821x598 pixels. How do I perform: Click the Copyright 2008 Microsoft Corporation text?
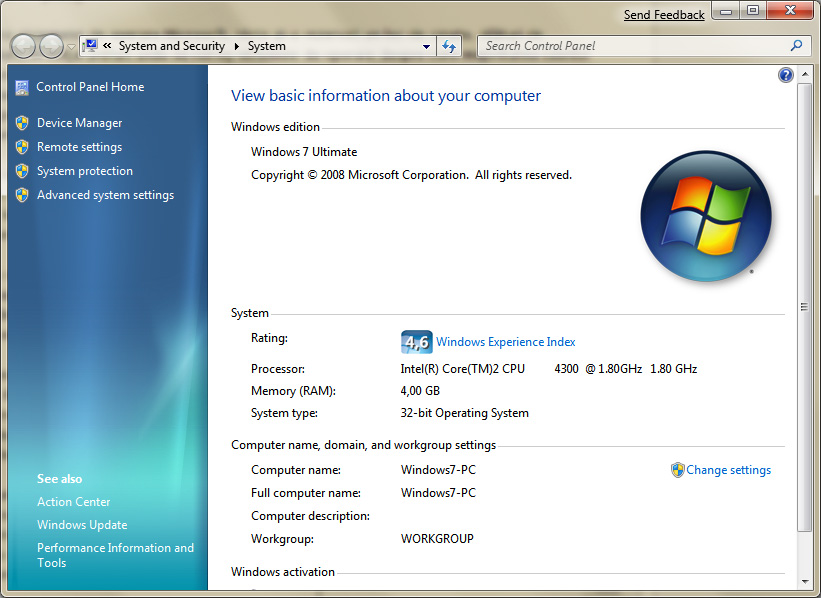tap(412, 175)
